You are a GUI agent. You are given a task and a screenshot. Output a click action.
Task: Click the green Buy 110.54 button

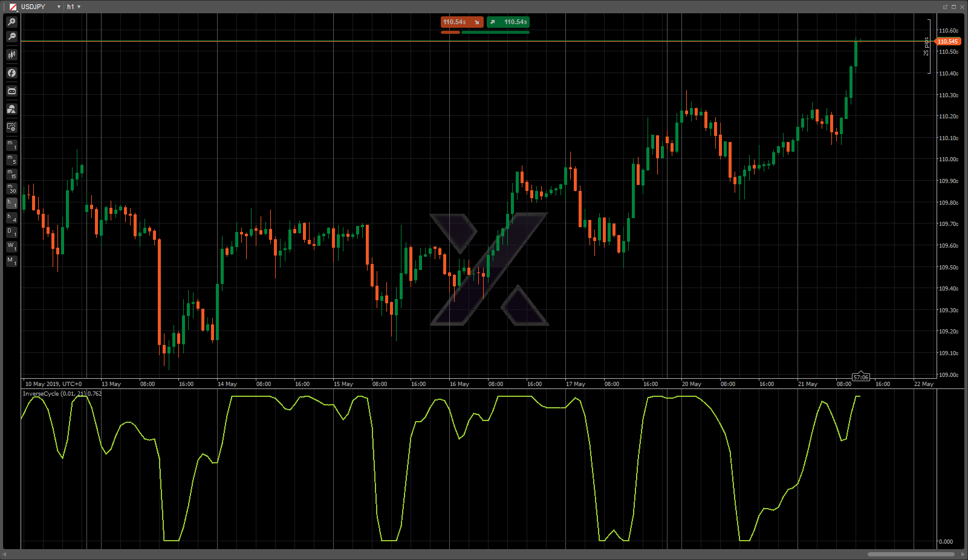click(508, 22)
